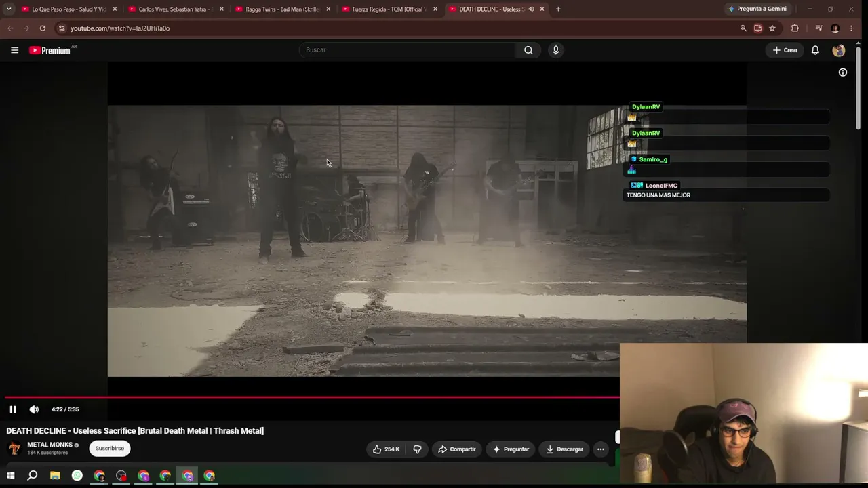This screenshot has height=488, width=868.
Task: Open the Windows Start menu
Action: [11, 476]
